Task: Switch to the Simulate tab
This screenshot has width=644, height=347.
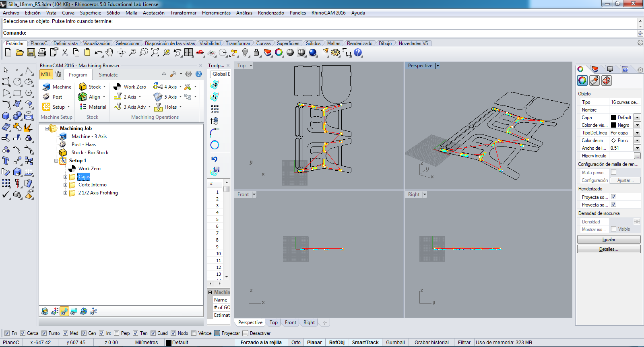Action: 108,75
